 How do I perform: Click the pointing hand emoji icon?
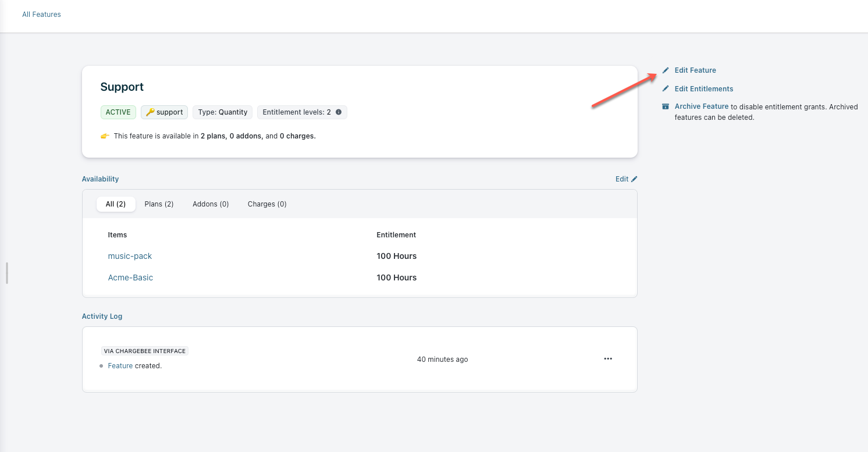click(105, 136)
